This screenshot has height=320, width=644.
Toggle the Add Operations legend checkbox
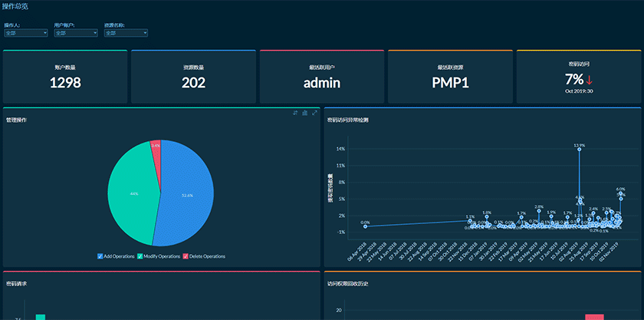pyautogui.click(x=100, y=256)
